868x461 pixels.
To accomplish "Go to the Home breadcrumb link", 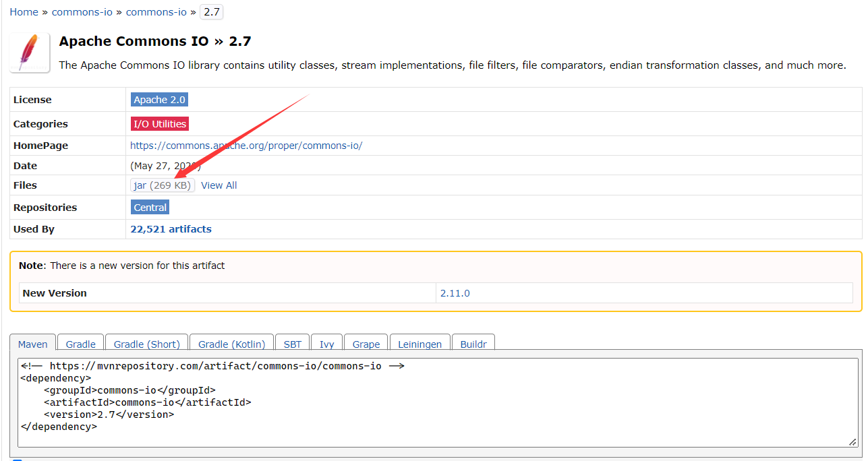I will pos(24,12).
